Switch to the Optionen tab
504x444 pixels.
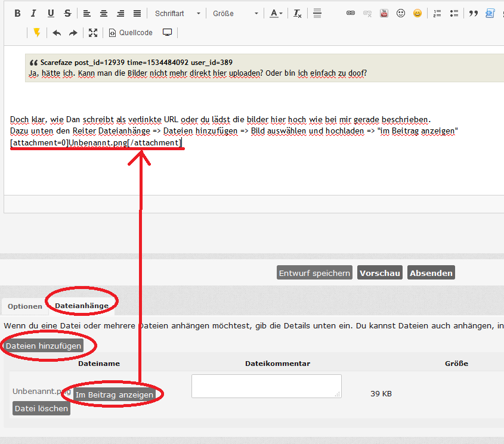pos(24,306)
